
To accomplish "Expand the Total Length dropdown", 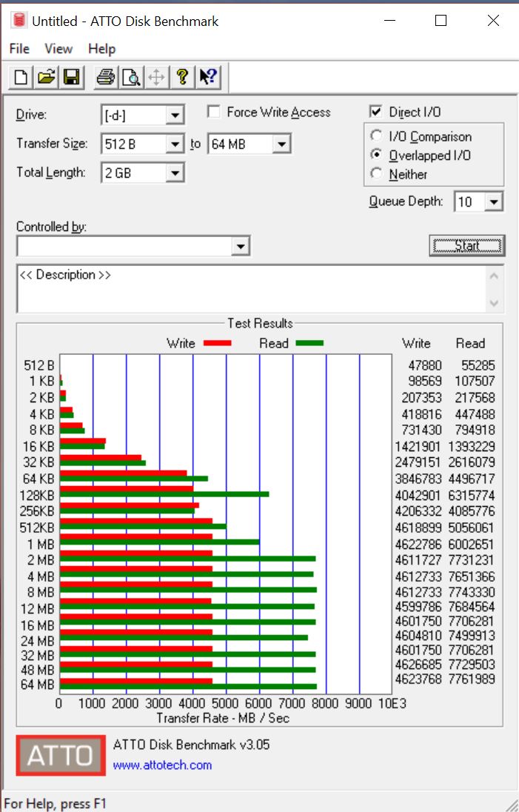I will (175, 173).
